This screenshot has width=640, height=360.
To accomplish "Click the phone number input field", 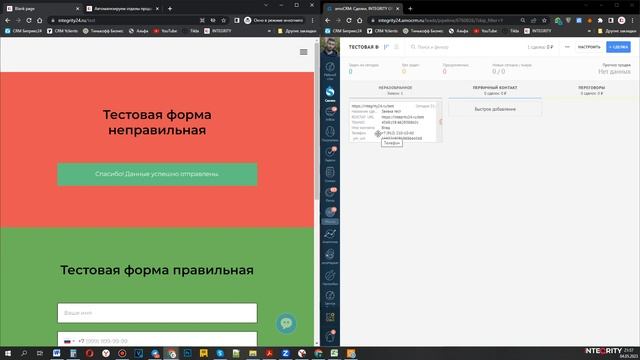I will 157,339.
